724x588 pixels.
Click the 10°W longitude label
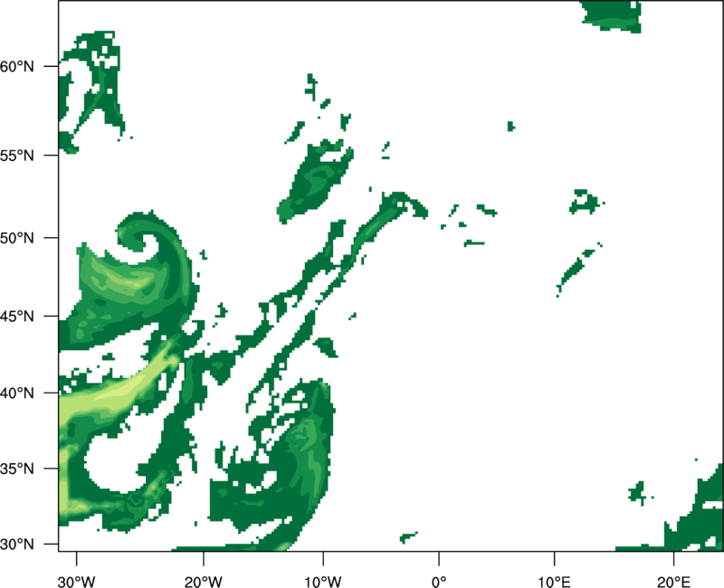click(323, 582)
